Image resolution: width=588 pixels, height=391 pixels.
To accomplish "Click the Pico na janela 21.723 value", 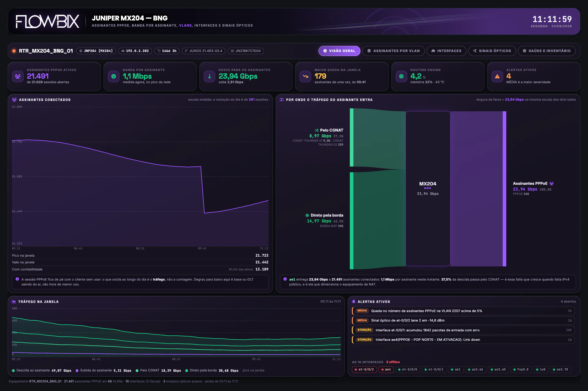I will coord(262,255).
